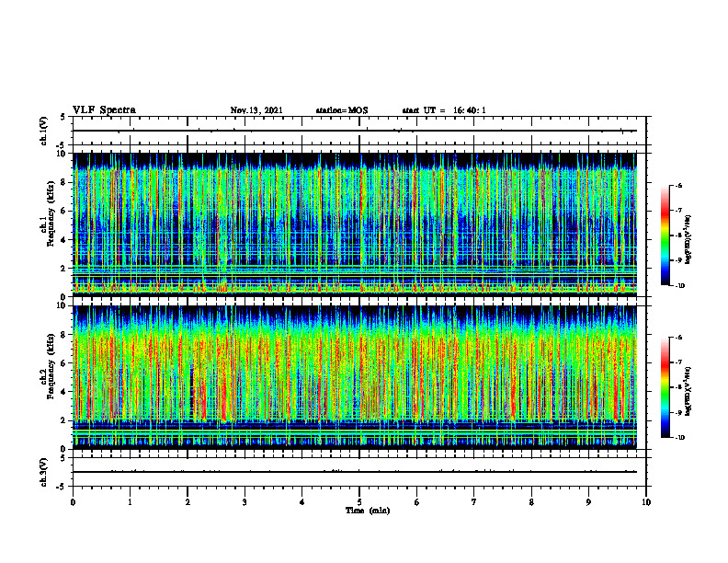
Task: Click the "8" kHz tick of ch.2 spectrogram
Action: tap(64, 335)
